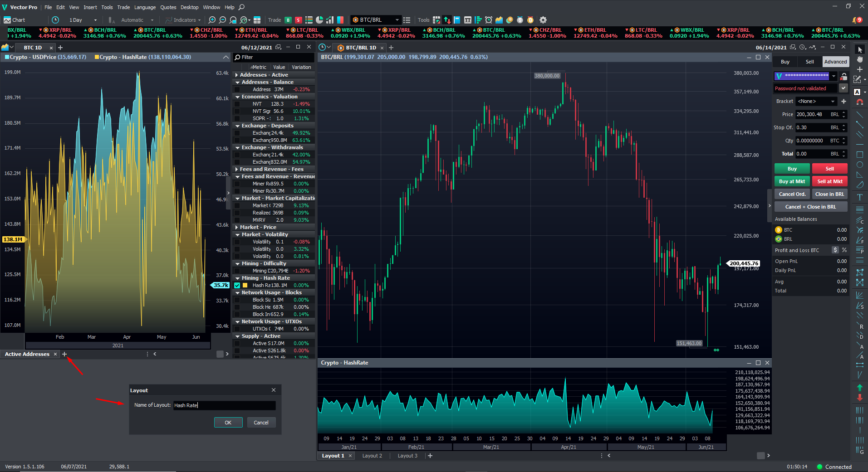Click the Buy at Mkt button

792,181
